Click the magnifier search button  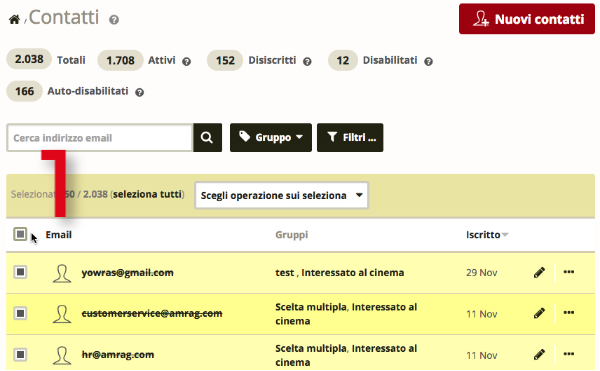207,138
